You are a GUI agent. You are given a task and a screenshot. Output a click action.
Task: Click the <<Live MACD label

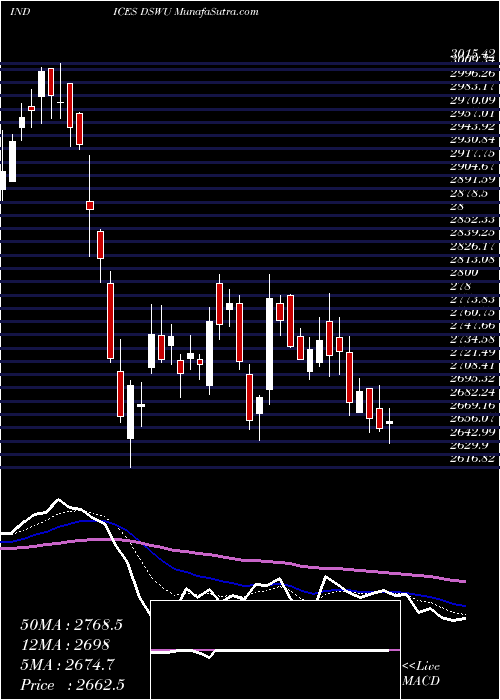click(x=421, y=674)
